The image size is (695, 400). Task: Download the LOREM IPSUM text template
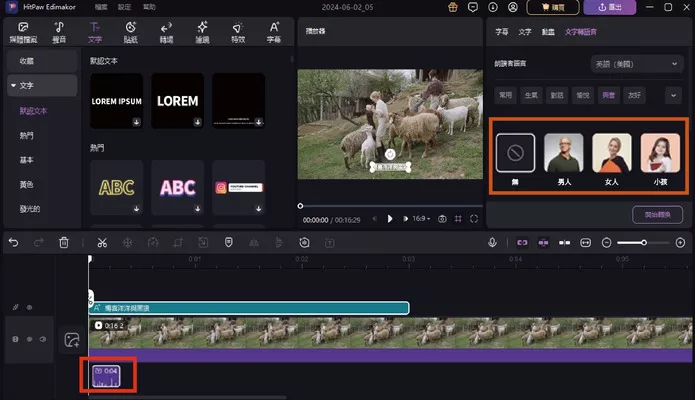tap(137, 122)
